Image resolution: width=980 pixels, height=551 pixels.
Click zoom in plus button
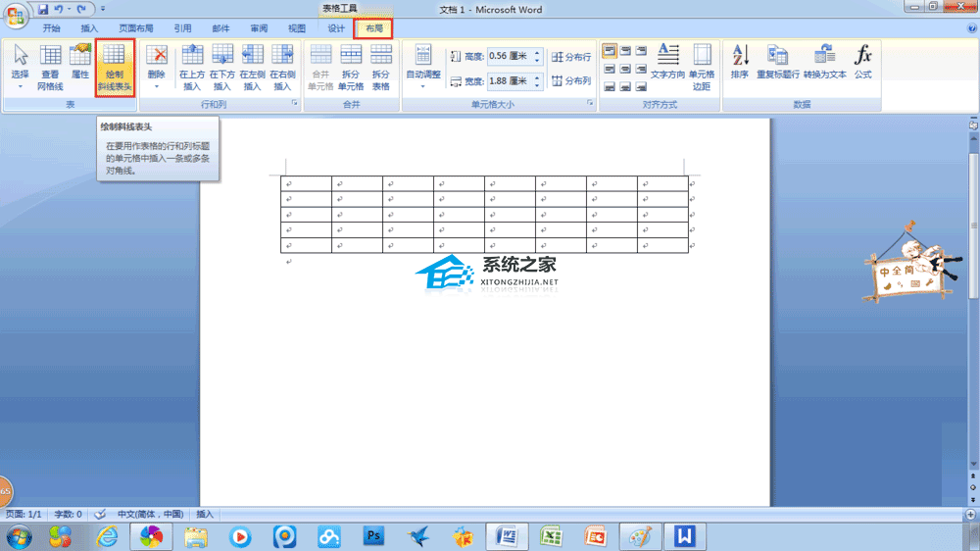(970, 514)
